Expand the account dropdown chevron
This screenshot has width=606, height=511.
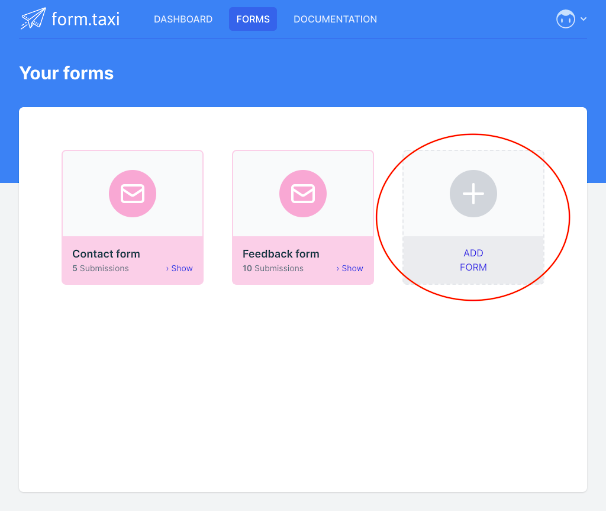[584, 20]
